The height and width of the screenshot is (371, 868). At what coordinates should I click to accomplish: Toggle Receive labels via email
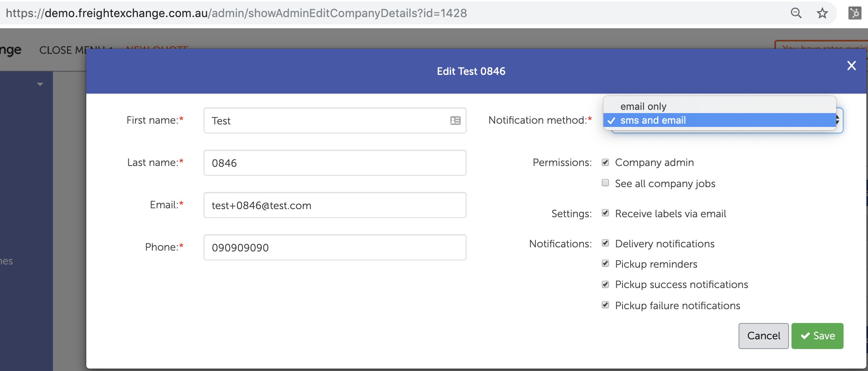[x=605, y=213]
